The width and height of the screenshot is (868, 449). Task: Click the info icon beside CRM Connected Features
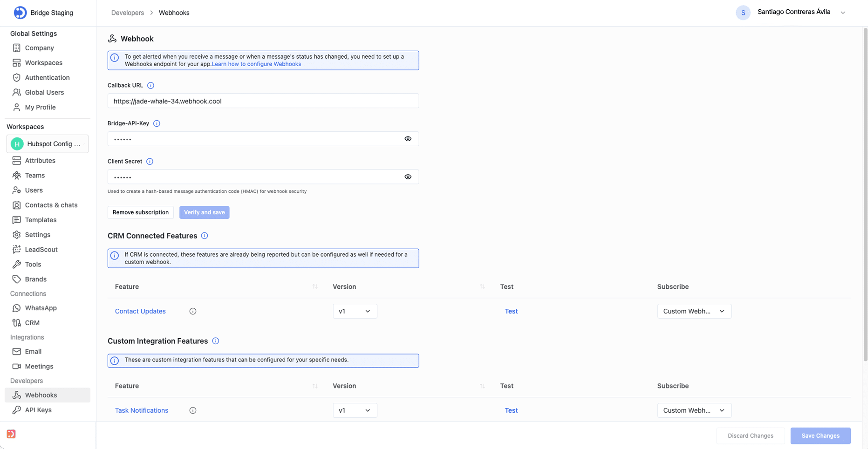click(205, 236)
